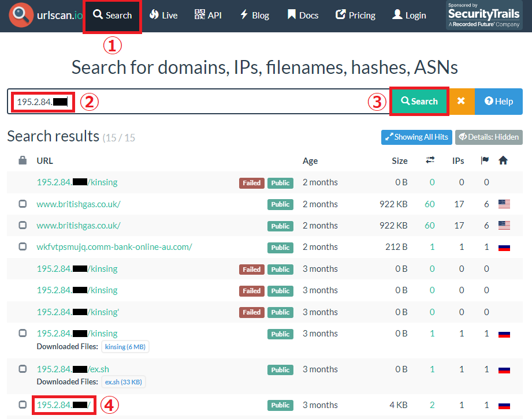Toggle the Showing All Hits button
The height and width of the screenshot is (419, 532).
click(x=416, y=137)
